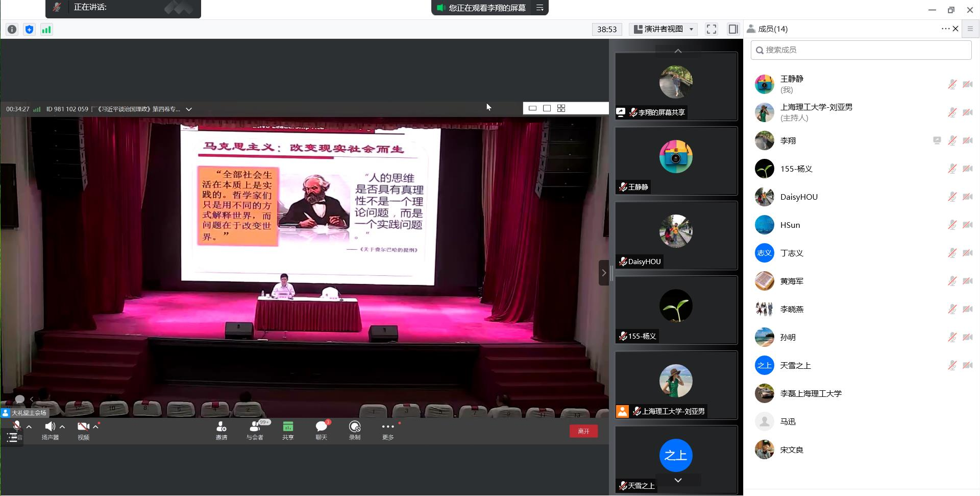The image size is (980, 496).
Task: Open the members panel three-dot menu
Action: point(945,29)
